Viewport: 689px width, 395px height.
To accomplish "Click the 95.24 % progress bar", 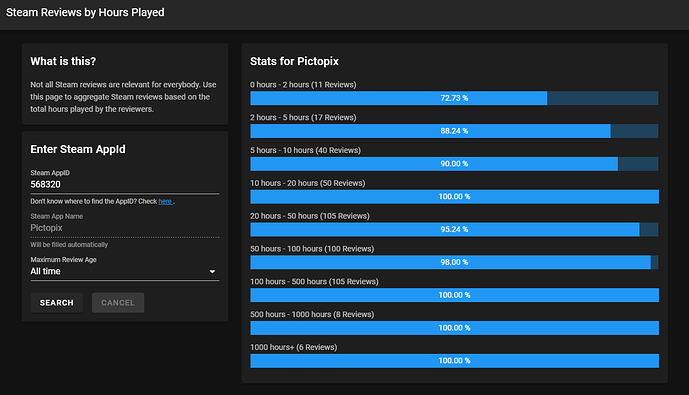I will [x=454, y=229].
